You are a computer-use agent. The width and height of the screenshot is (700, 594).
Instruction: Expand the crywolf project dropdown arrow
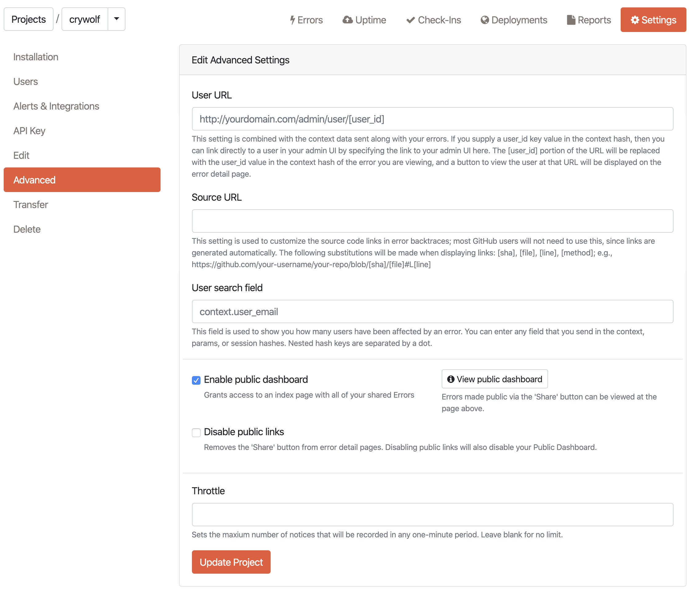point(117,19)
